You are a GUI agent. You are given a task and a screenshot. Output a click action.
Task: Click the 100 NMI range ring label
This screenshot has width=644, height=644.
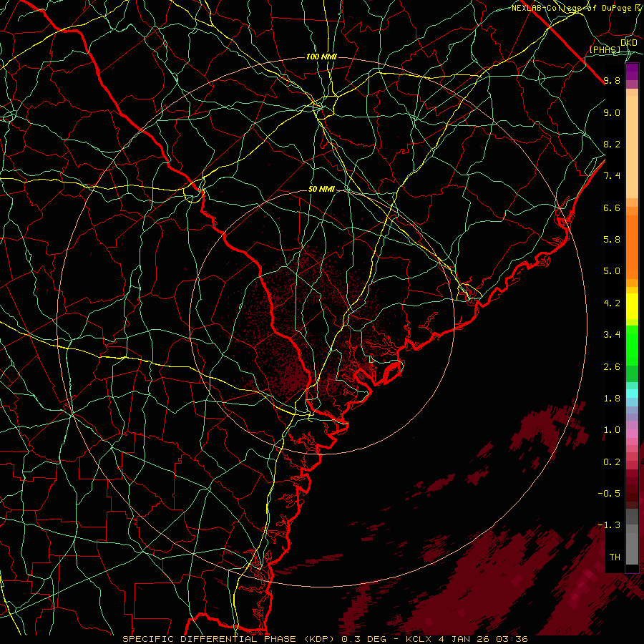click(321, 57)
